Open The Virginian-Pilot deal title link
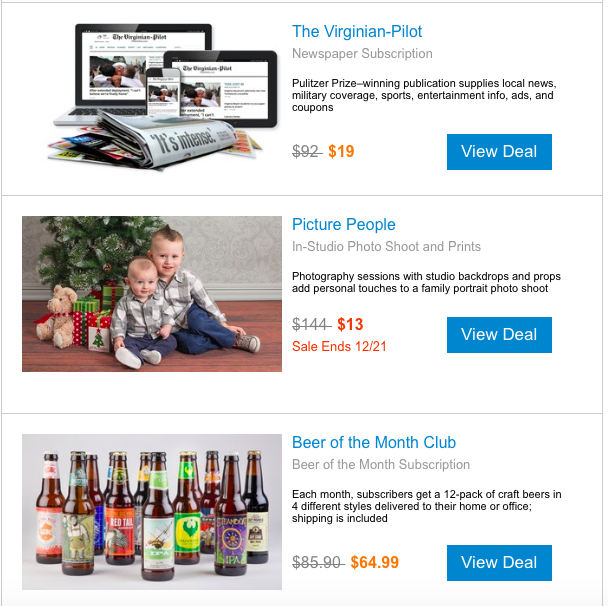608x606 pixels. (357, 32)
